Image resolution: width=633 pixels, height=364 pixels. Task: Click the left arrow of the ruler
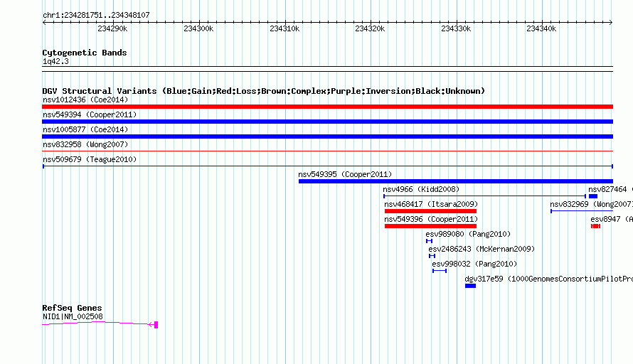coord(44,23)
